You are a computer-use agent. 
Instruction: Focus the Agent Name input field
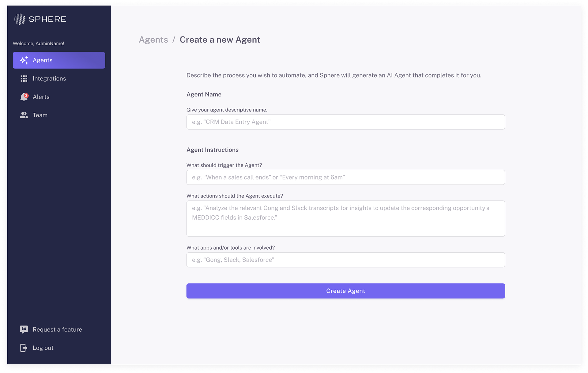click(345, 122)
